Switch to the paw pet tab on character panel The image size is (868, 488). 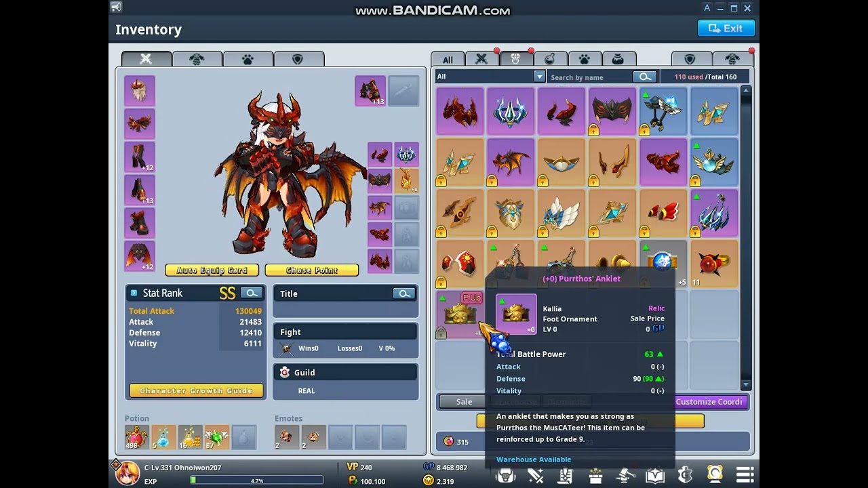tap(248, 60)
